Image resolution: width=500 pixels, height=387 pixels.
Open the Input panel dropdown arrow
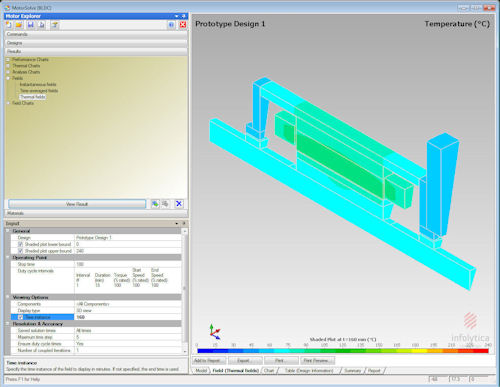coord(177,223)
